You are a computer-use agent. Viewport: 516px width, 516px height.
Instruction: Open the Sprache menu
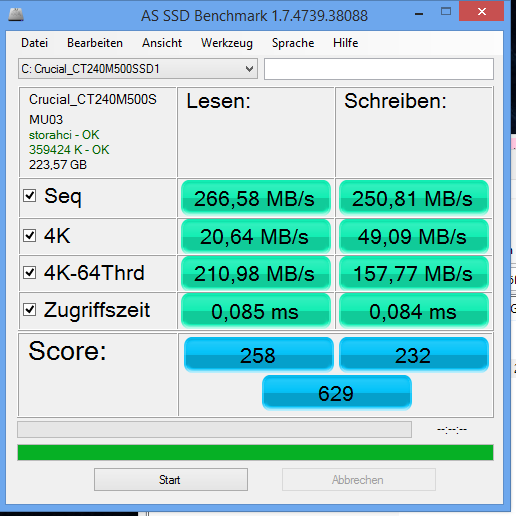pos(293,43)
